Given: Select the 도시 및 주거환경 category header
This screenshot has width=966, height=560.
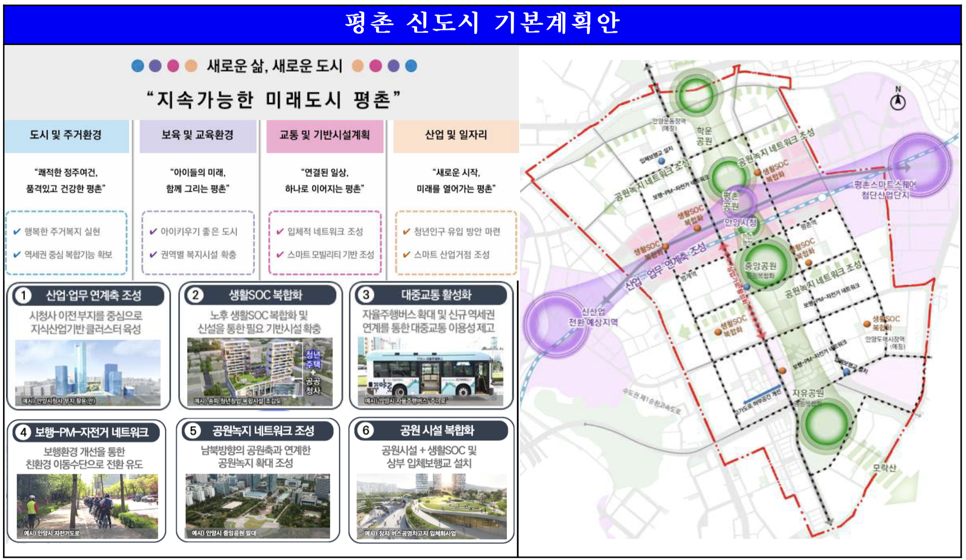Looking at the screenshot, I should tap(66, 135).
